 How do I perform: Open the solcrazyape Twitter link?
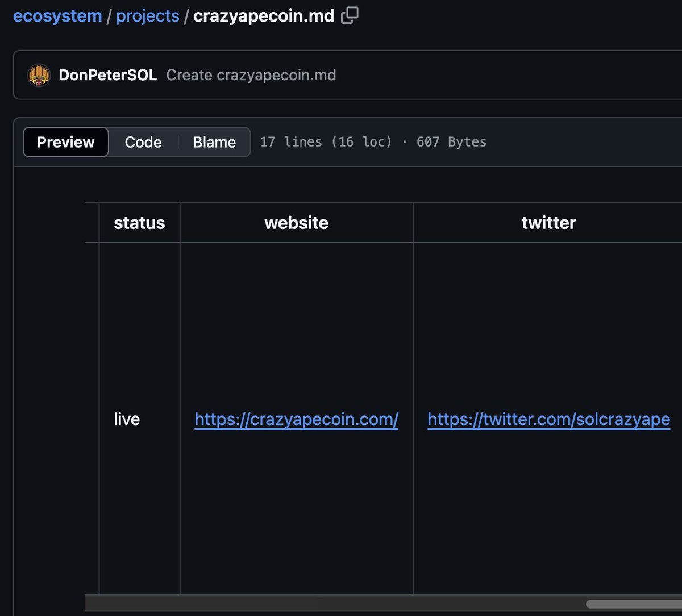[548, 419]
